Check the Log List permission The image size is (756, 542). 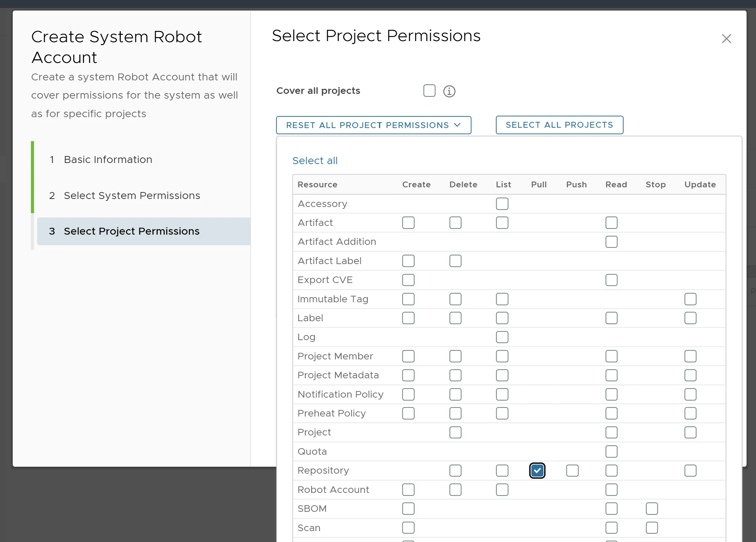click(x=502, y=337)
